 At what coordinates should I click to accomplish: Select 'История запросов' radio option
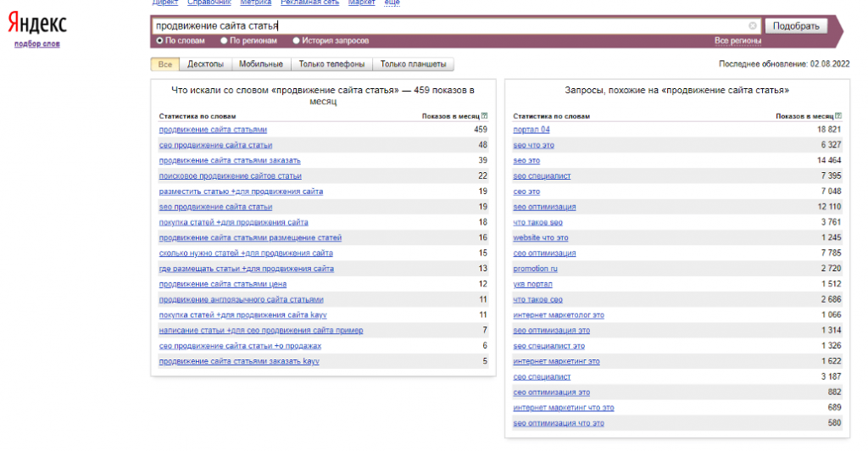pyautogui.click(x=296, y=41)
